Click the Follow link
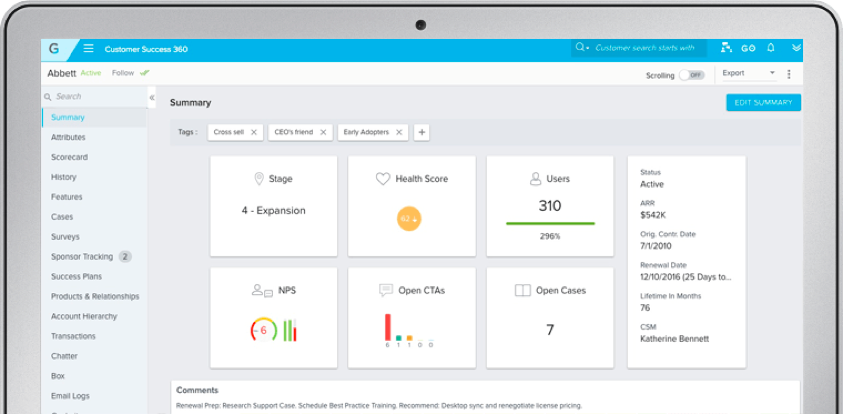 tap(123, 73)
